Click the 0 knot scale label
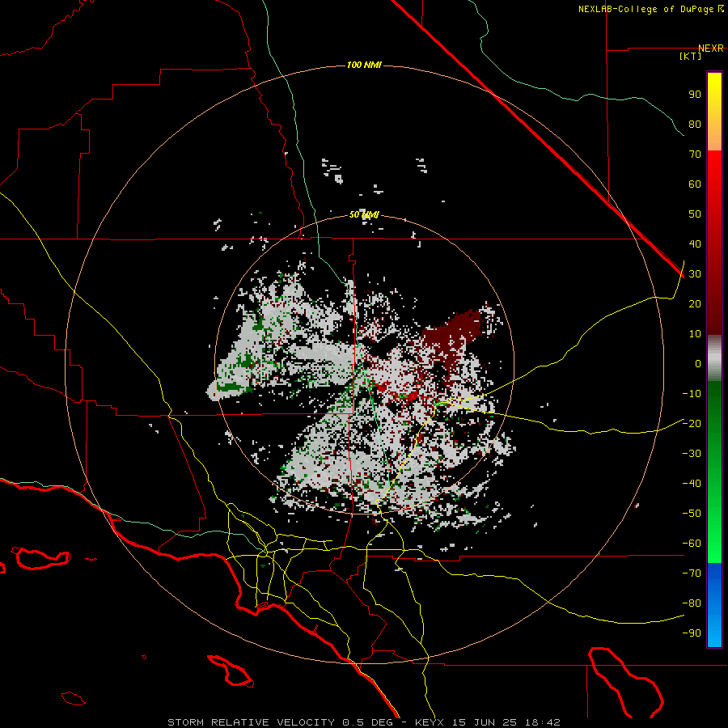This screenshot has height=728, width=728. (698, 363)
